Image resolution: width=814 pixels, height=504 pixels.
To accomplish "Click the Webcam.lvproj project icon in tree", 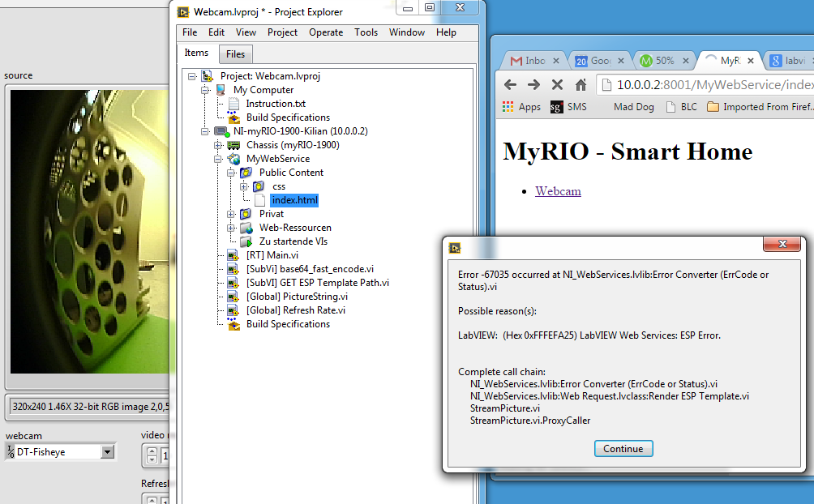I will [208, 76].
